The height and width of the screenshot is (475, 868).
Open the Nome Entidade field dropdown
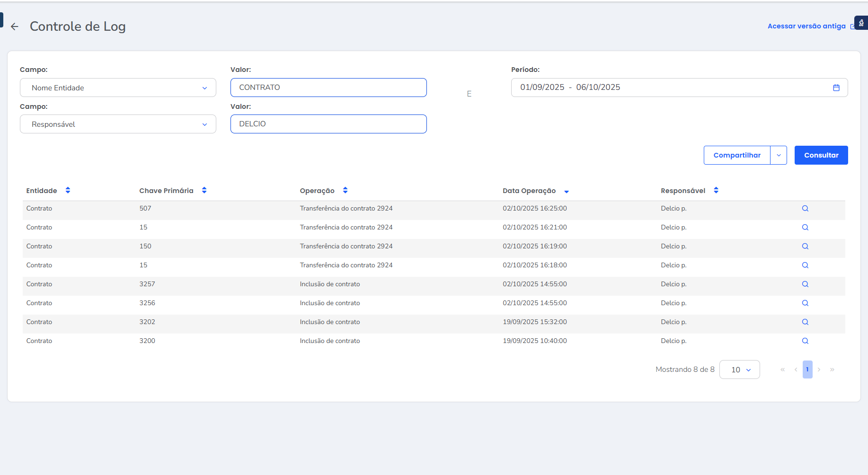tap(118, 88)
